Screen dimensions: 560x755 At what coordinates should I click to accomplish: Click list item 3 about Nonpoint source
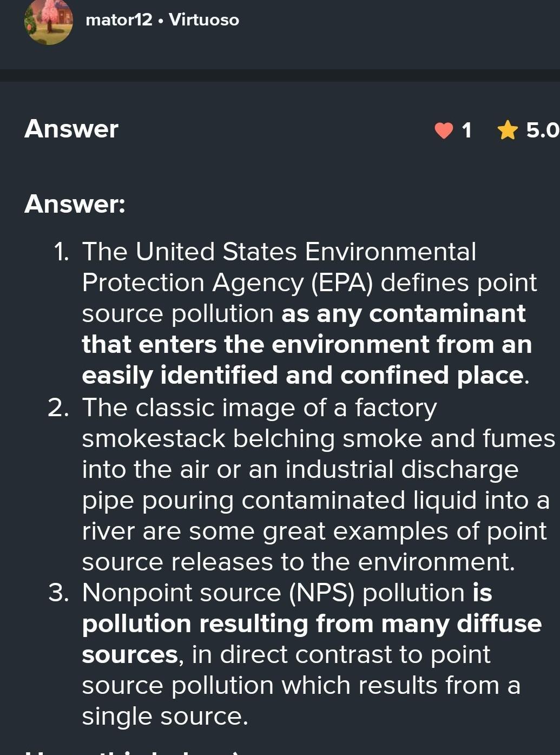[x=295, y=654]
